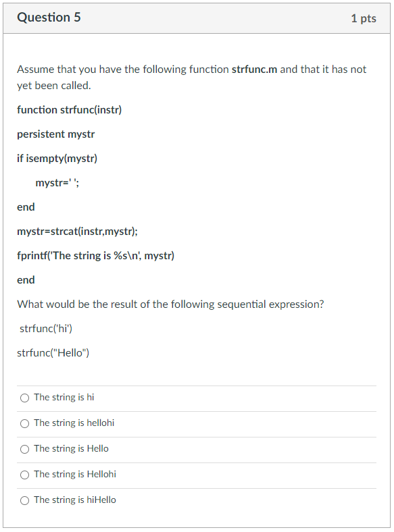The height and width of the screenshot is (532, 394).
Task: Mark the radio button for 'The string is Hello'
Action: pos(24,449)
